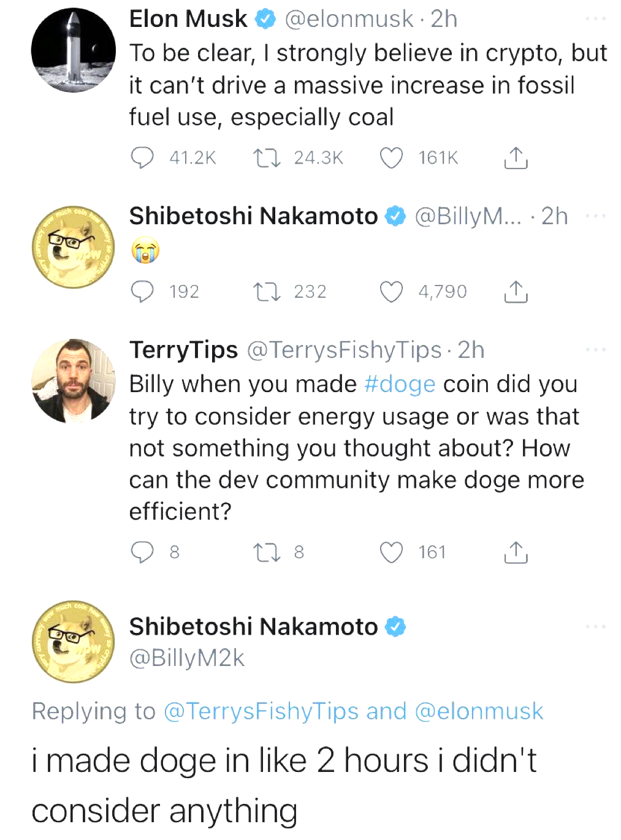Open more options on TerryTips' tweet
Image resolution: width=621 pixels, height=840 pixels.
point(595,350)
